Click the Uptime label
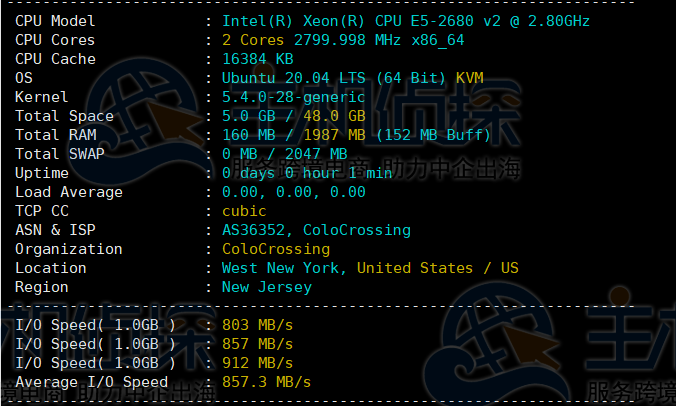The height and width of the screenshot is (406, 676). (x=42, y=173)
